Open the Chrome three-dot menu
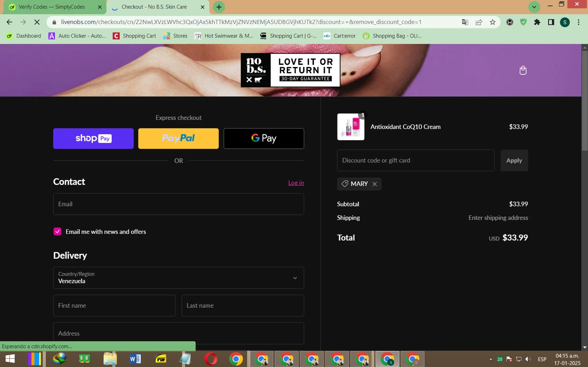Screen dimensions: 588x367 click(x=579, y=22)
